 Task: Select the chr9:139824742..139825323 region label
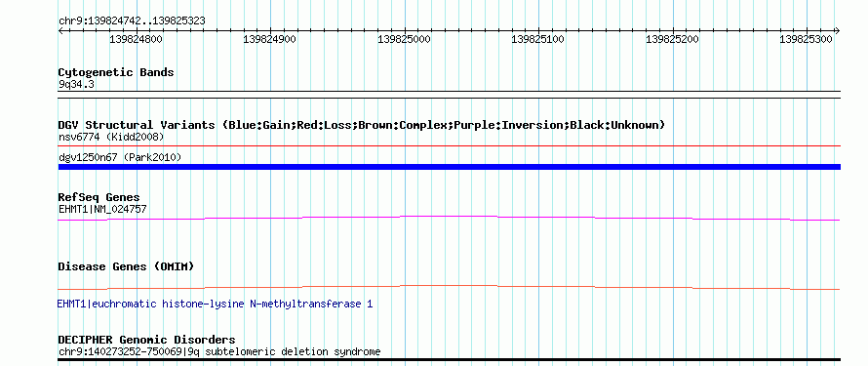coord(132,21)
